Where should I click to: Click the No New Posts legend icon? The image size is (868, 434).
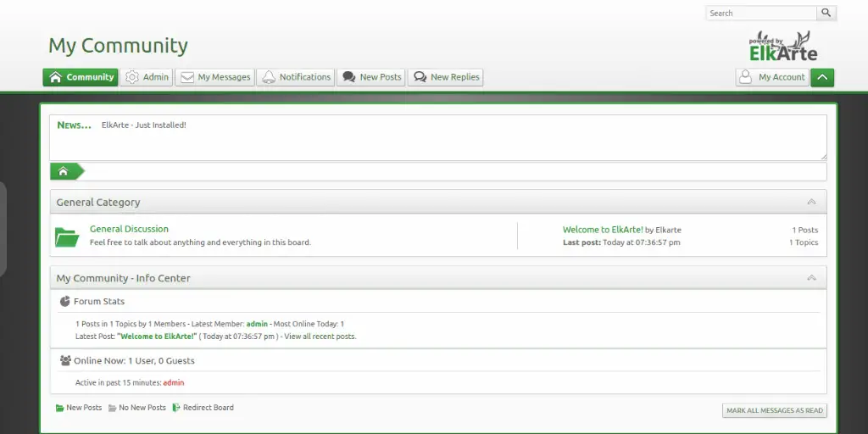pyautogui.click(x=113, y=408)
